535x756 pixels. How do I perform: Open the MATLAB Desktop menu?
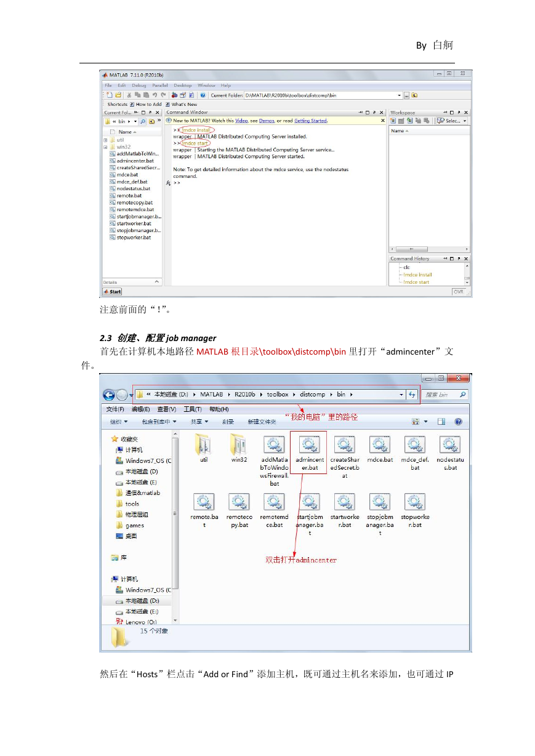[x=183, y=86]
